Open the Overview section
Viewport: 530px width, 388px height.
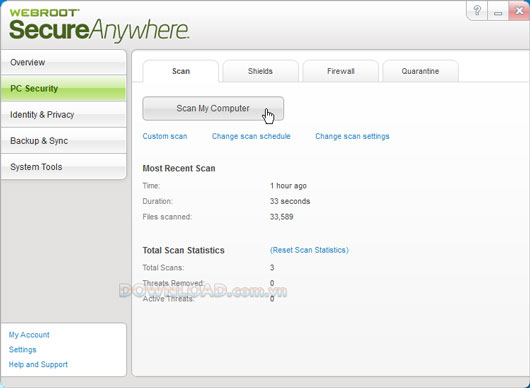(64, 63)
